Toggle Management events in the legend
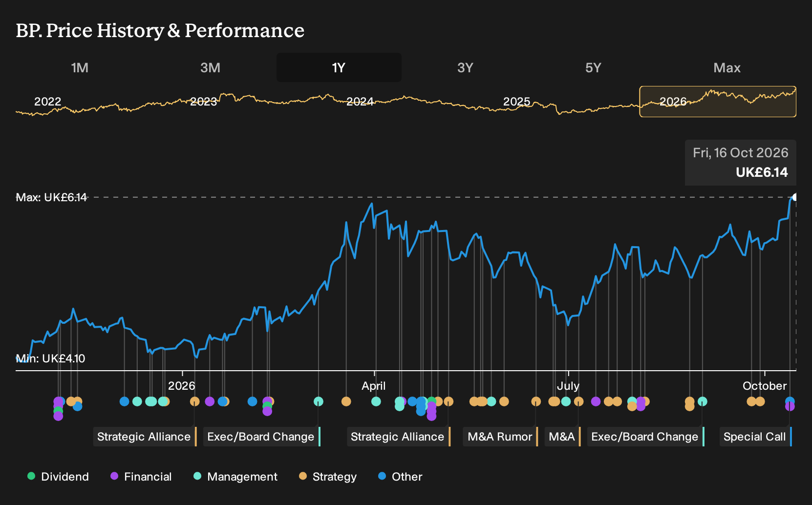812x505 pixels. point(235,477)
